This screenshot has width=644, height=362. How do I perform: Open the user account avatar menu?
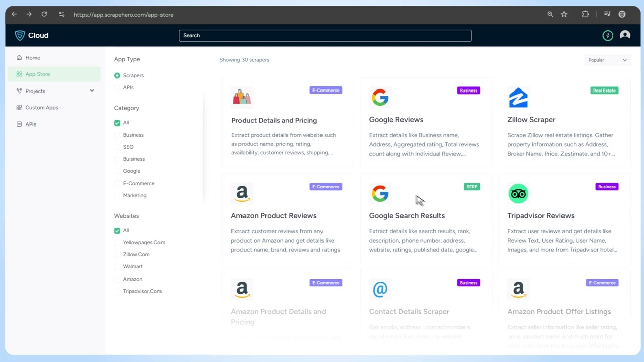pos(625,35)
